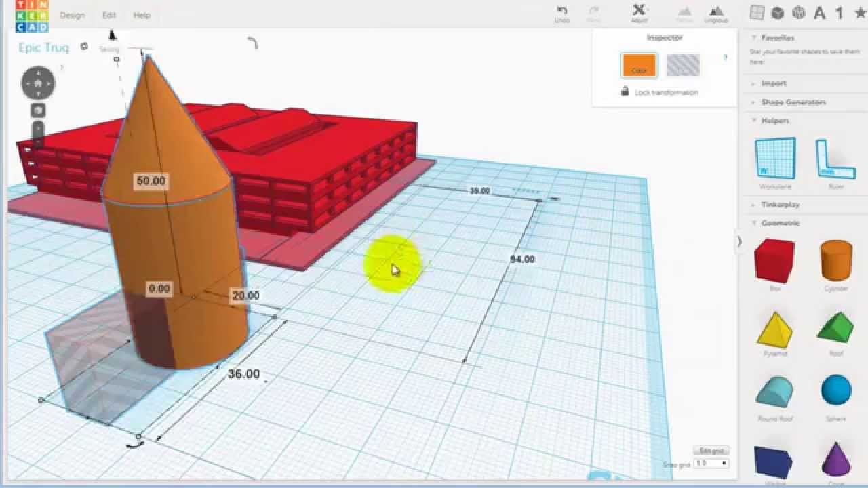The width and height of the screenshot is (868, 488).
Task: Click the Undo button
Action: click(562, 14)
